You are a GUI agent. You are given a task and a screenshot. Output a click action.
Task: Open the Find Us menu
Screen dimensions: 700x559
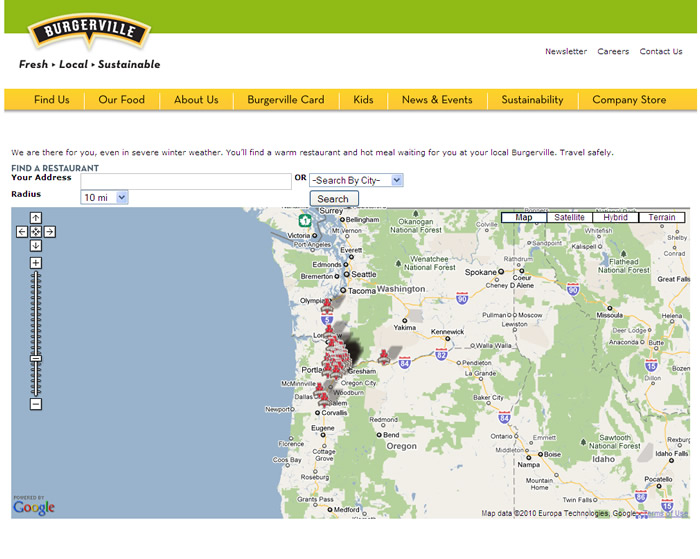click(x=52, y=100)
